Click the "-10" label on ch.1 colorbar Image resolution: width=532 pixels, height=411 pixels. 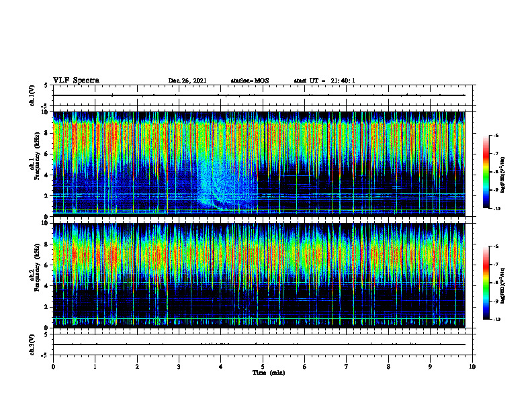(x=496, y=209)
